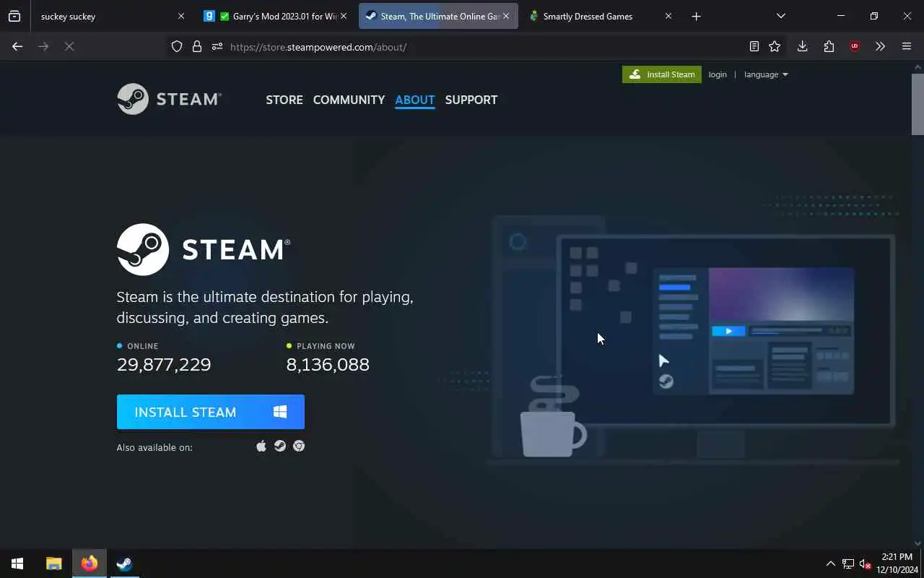Click the blue INSTALL STEAM button

click(211, 412)
